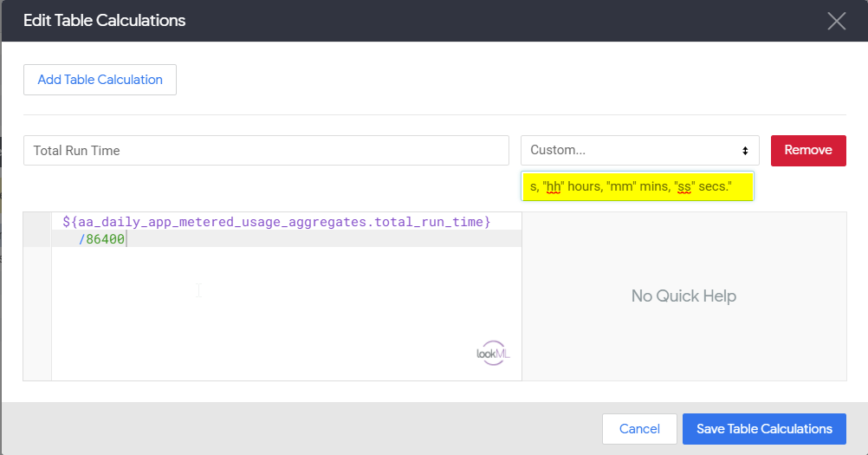Place cursor after /86400 in the expression

coord(126,239)
